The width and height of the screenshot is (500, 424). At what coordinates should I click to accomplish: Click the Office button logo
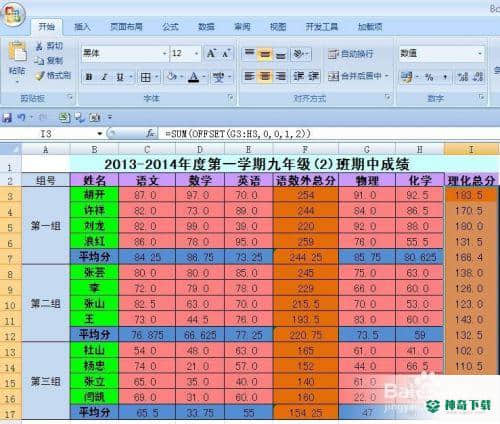coord(13,14)
